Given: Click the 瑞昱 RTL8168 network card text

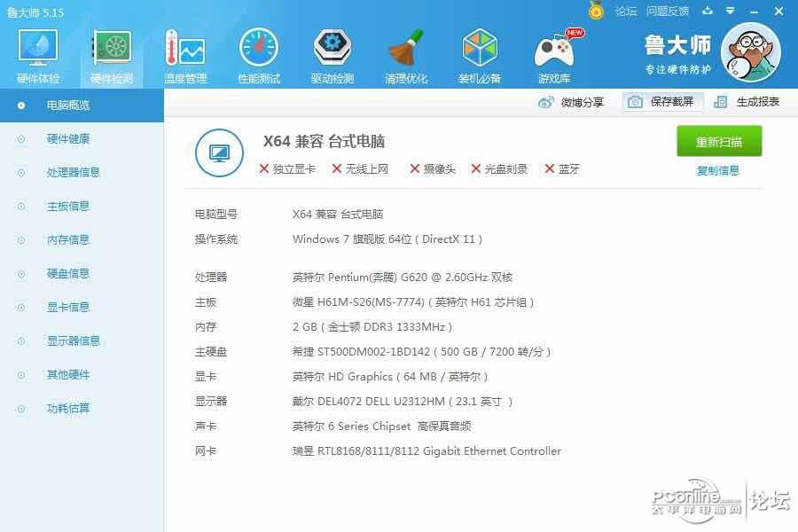Looking at the screenshot, I should pos(426,451).
